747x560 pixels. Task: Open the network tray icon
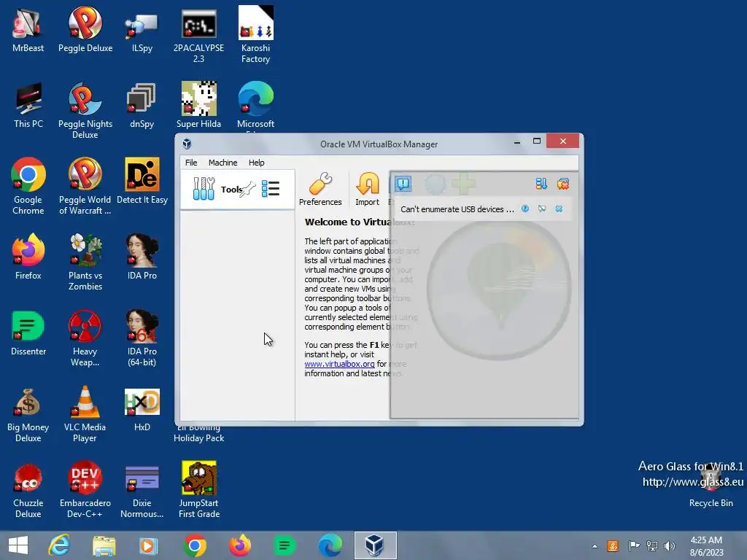pyautogui.click(x=651, y=545)
